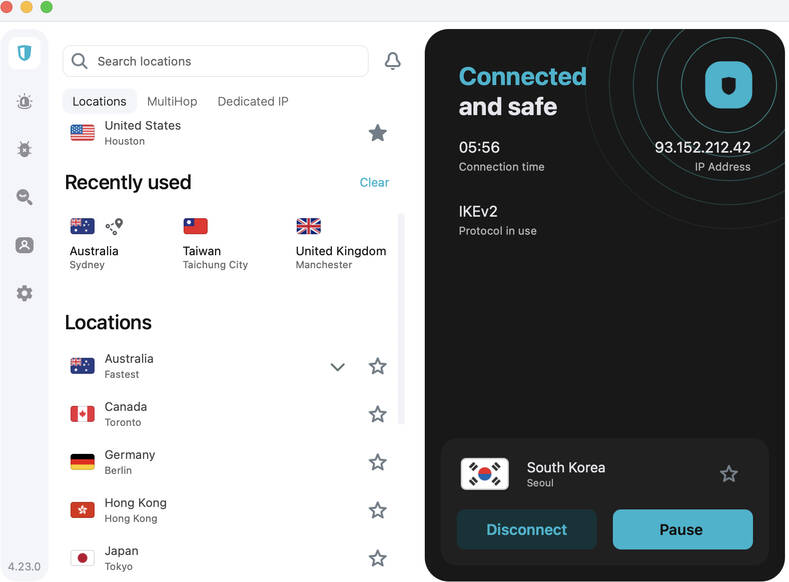Click the magnifier icon in search box
The width and height of the screenshot is (789, 582).
[x=80, y=61]
